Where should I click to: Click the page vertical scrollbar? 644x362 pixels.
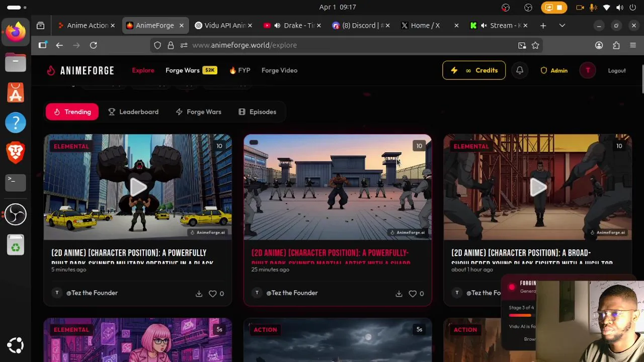[642, 79]
